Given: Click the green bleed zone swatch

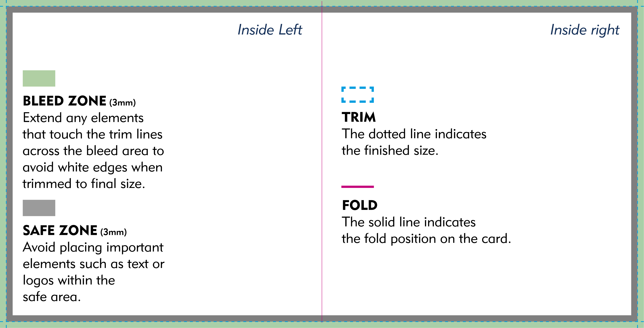Looking at the screenshot, I should [39, 78].
